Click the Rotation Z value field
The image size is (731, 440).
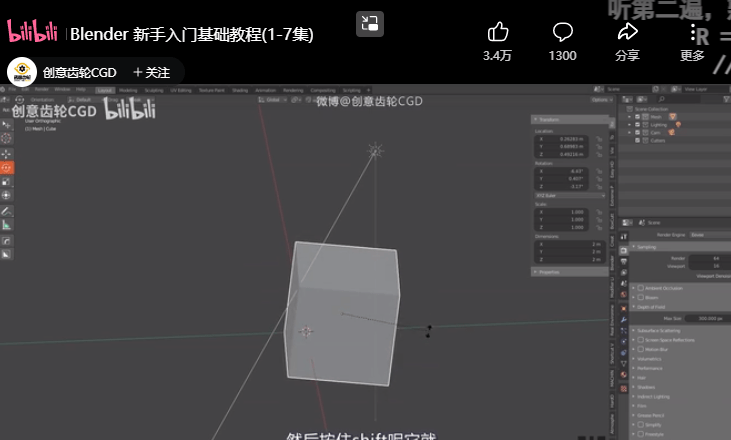coord(562,186)
